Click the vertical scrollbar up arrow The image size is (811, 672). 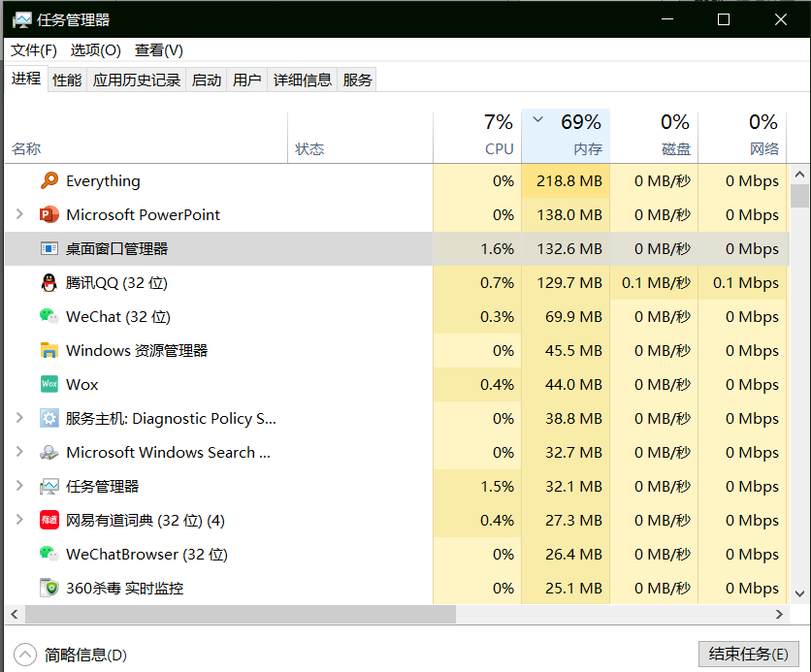pos(799,175)
